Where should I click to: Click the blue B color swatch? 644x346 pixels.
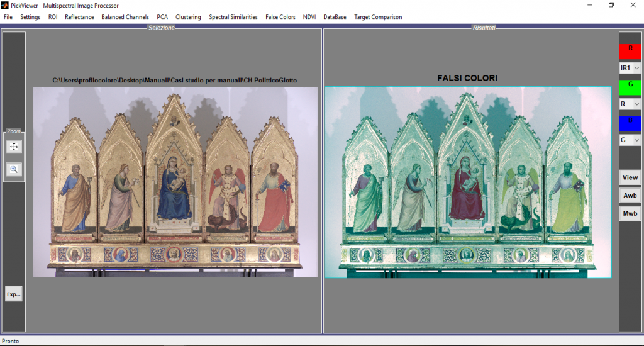pyautogui.click(x=630, y=124)
